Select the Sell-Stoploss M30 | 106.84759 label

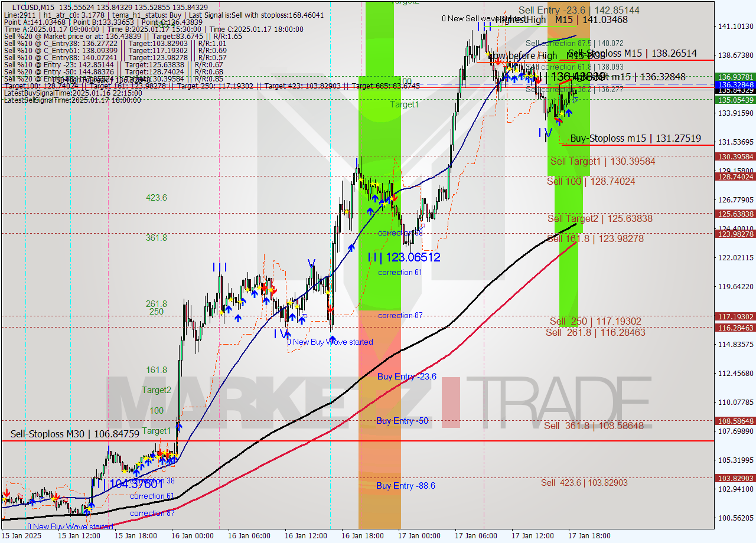point(75,434)
